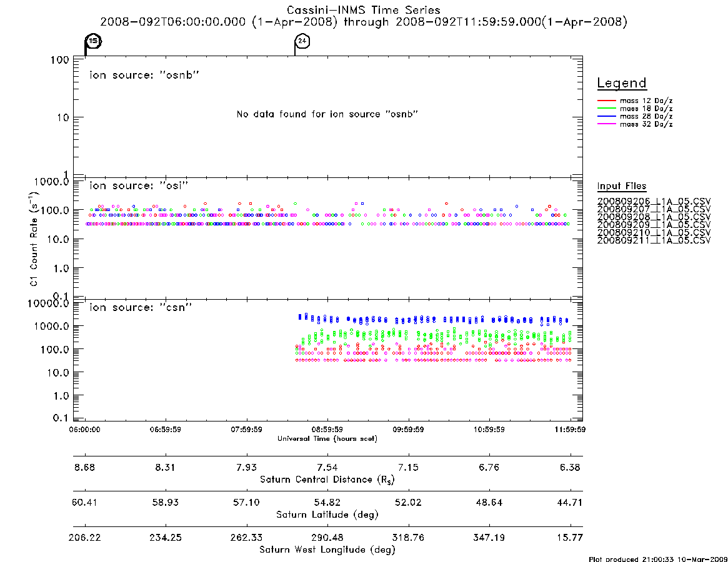Click the ion source "osnb" panel label
The height and width of the screenshot is (562, 728).
click(x=144, y=75)
